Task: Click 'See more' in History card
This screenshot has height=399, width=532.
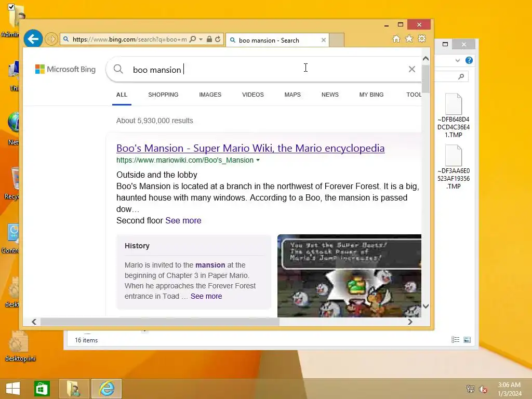Action: tap(206, 296)
